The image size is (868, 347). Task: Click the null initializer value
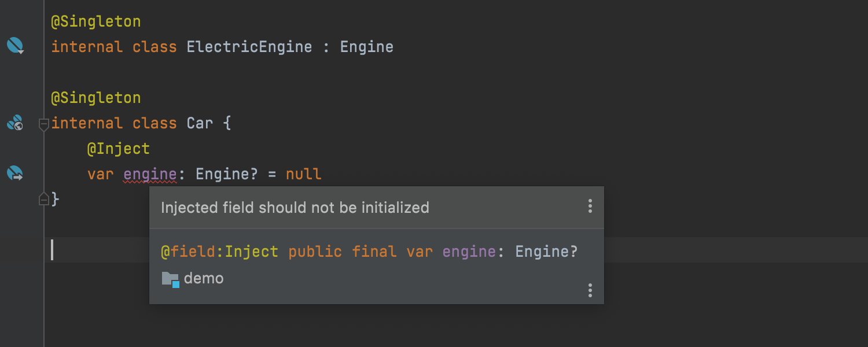(x=303, y=174)
